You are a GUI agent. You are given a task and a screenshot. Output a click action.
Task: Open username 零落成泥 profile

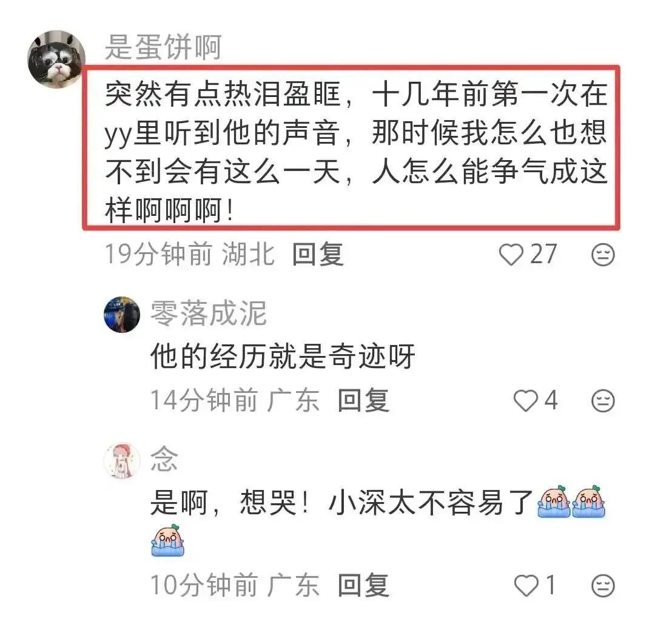click(x=209, y=314)
